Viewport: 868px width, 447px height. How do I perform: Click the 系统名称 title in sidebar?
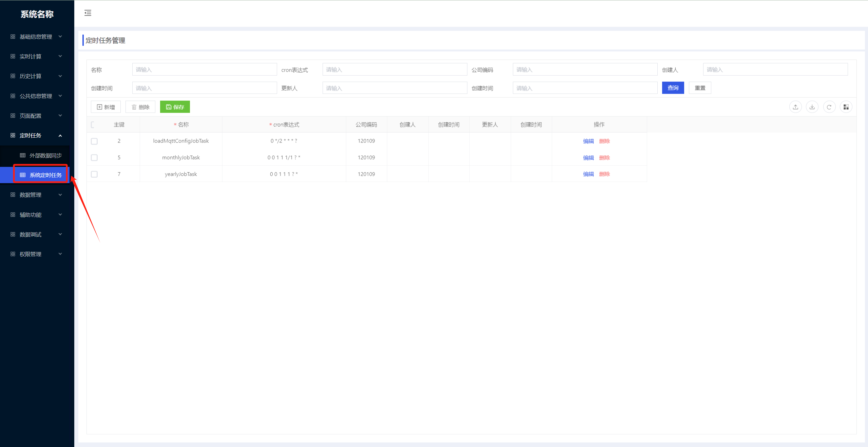37,14
